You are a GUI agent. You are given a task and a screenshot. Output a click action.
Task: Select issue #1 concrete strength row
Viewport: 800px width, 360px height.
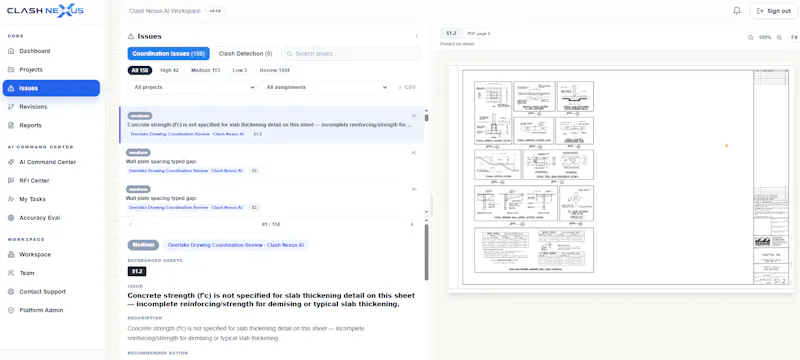(271, 125)
